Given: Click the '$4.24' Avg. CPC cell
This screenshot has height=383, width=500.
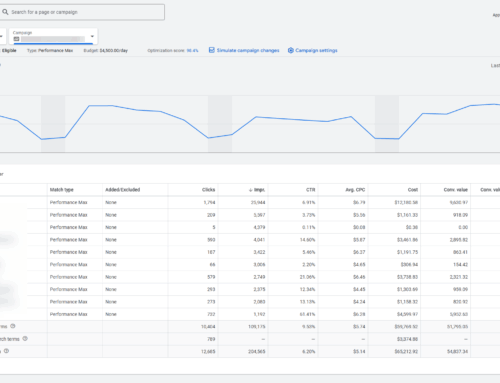Looking at the screenshot, I should click(x=359, y=302).
